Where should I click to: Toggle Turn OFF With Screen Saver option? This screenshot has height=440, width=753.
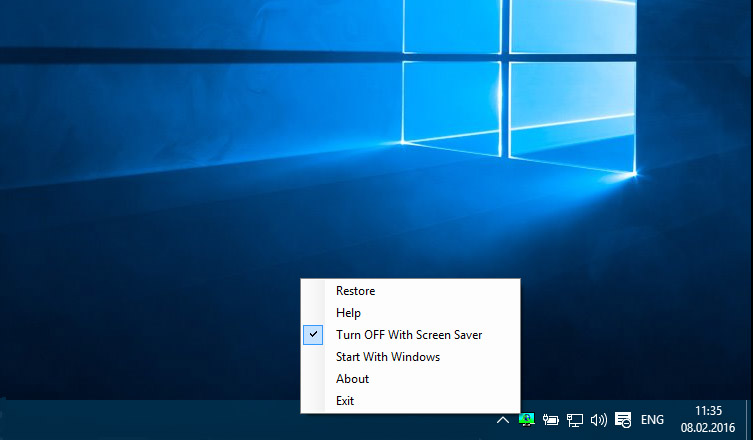[411, 335]
